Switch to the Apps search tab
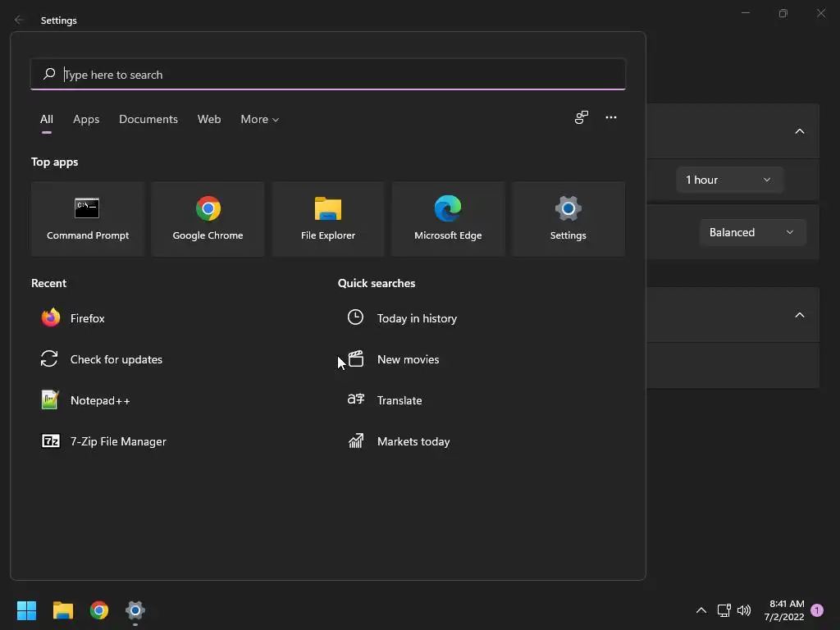 pyautogui.click(x=86, y=120)
